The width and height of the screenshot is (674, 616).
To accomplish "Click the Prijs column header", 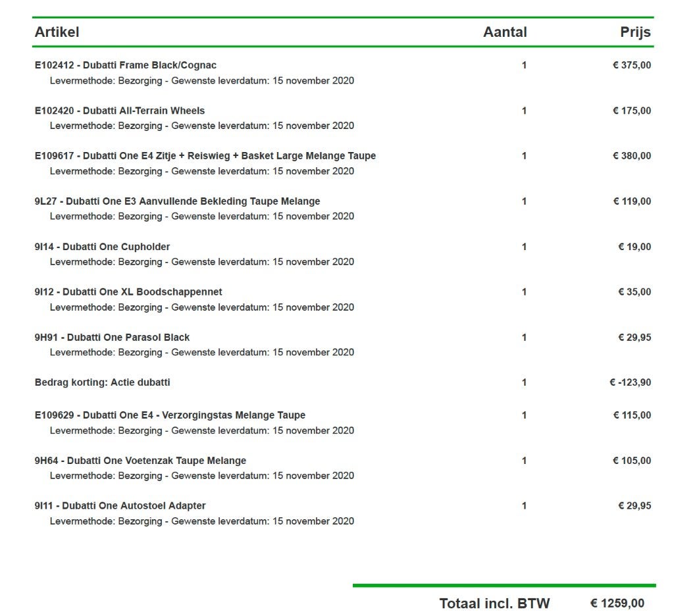I will point(635,32).
